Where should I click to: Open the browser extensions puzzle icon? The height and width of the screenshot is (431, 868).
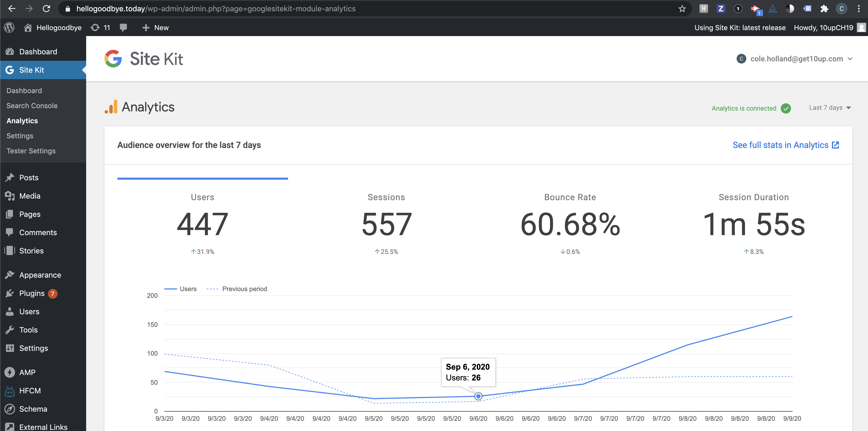pos(824,9)
